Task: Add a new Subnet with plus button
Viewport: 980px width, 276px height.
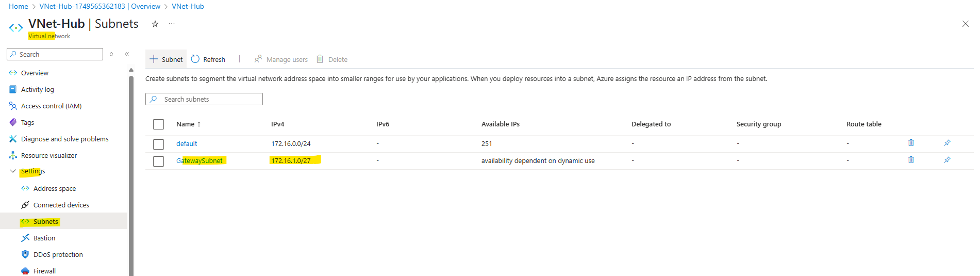Action: tap(166, 59)
